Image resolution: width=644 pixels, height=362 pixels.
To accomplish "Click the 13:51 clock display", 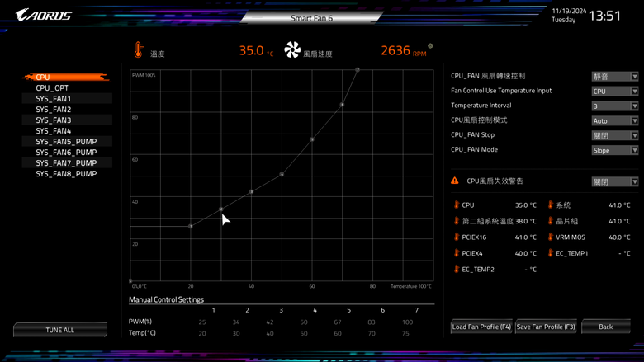I will [604, 16].
